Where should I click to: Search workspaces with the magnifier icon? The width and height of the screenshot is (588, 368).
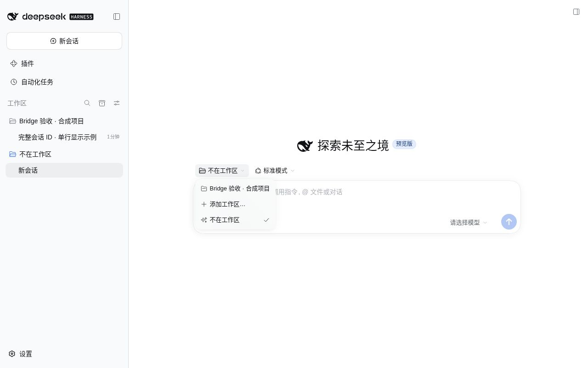point(87,103)
